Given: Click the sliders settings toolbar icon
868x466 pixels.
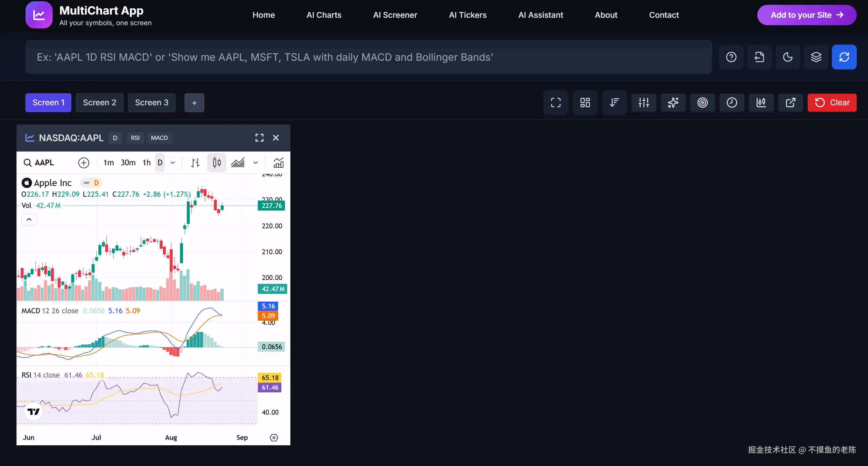Looking at the screenshot, I should 644,102.
